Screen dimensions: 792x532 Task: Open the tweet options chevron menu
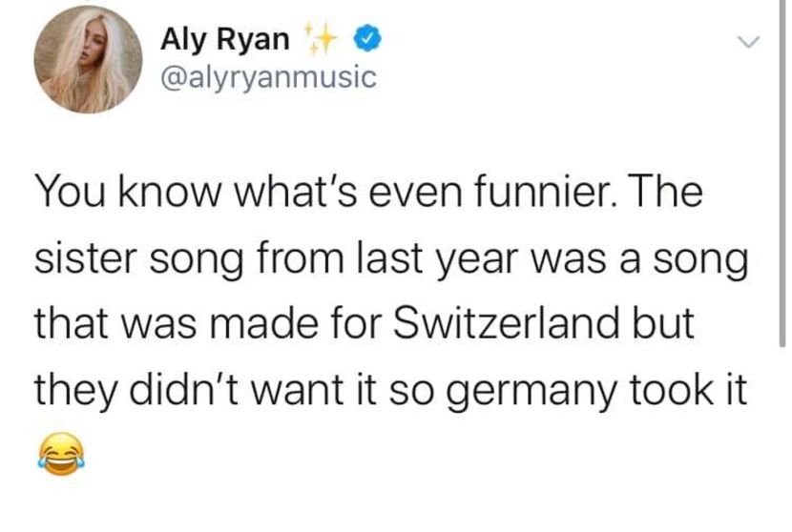pos(751,42)
